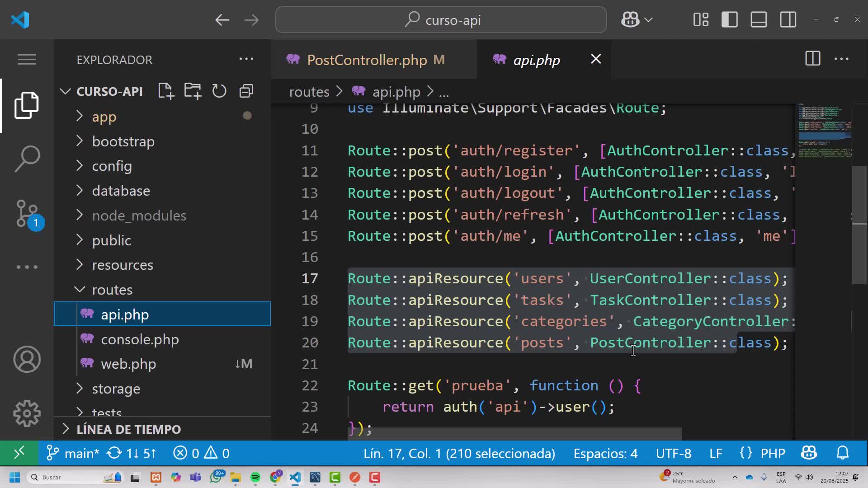
Task: Split the editor to the right
Action: click(812, 59)
